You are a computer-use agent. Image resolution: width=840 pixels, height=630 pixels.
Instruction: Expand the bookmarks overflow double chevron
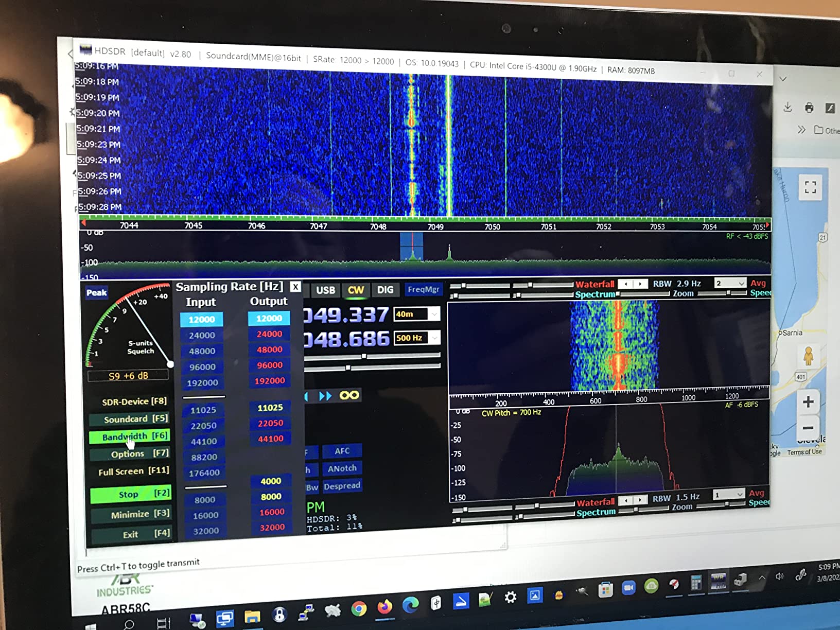801,129
